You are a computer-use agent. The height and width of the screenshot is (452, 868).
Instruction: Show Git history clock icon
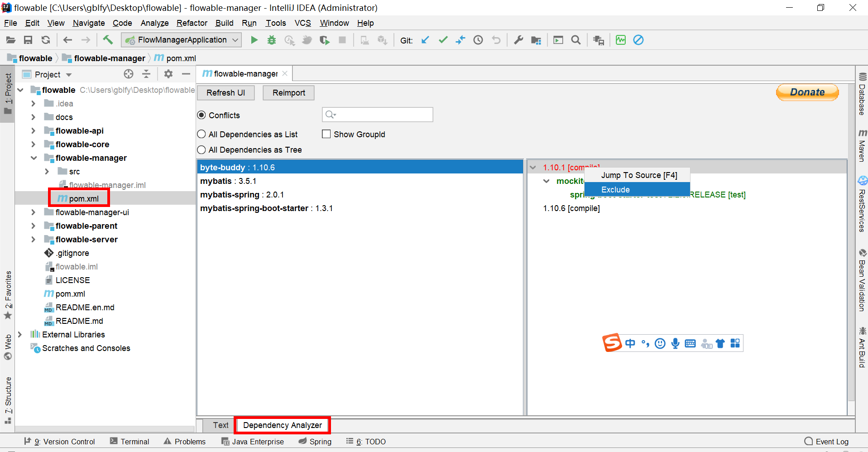point(478,40)
